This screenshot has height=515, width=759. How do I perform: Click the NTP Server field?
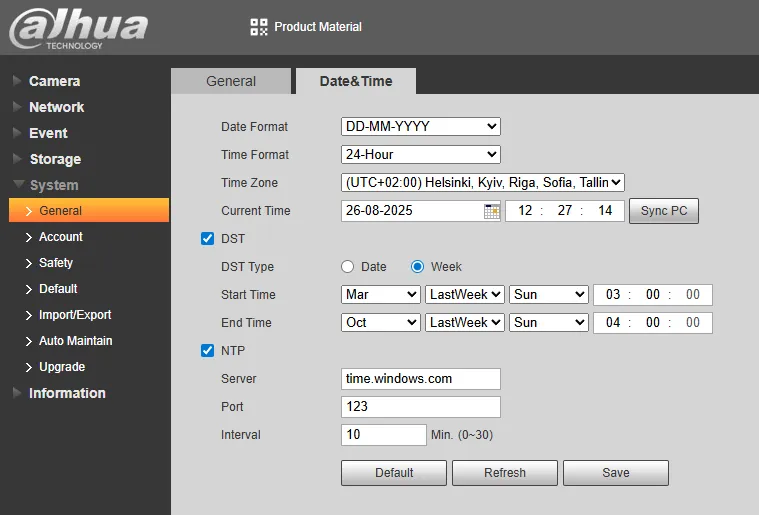click(x=421, y=379)
